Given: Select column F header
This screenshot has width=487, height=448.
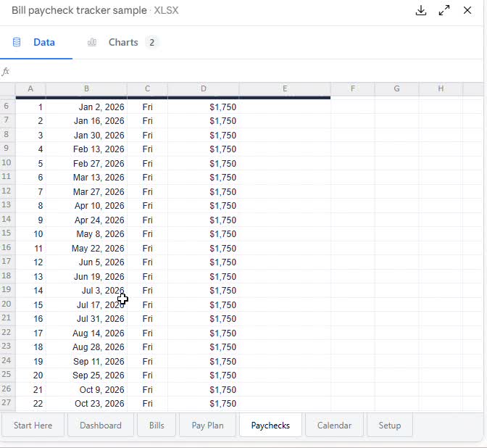Looking at the screenshot, I should click(352, 89).
